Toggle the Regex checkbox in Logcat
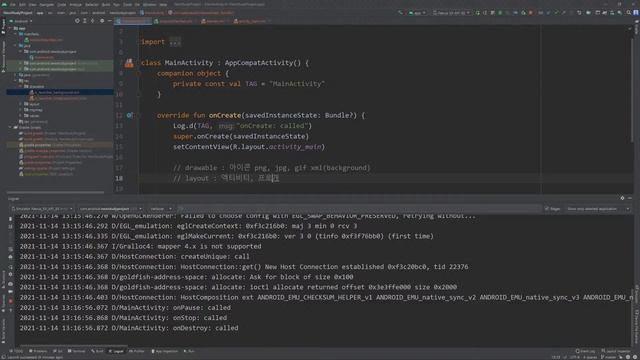Viewport: 640px width, 360px height. (x=547, y=209)
